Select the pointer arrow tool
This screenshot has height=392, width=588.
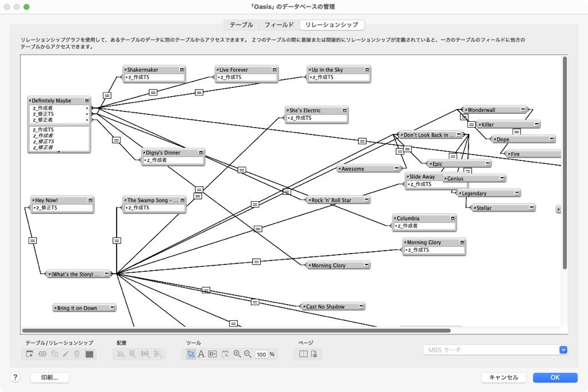(x=191, y=354)
